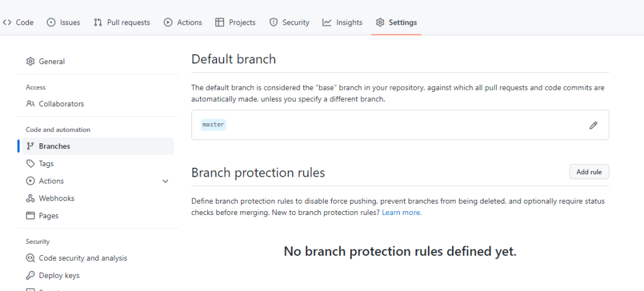
Task: Follow the Learn more link
Action: [402, 212]
